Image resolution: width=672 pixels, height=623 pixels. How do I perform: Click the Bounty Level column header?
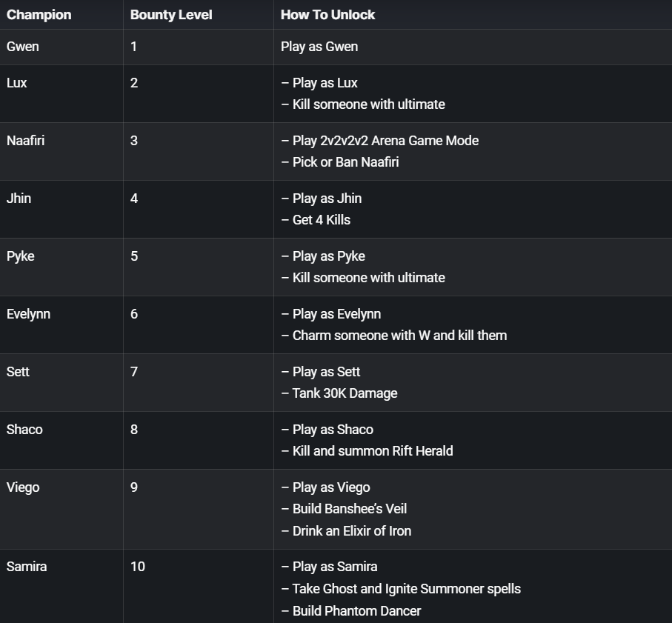(x=171, y=15)
